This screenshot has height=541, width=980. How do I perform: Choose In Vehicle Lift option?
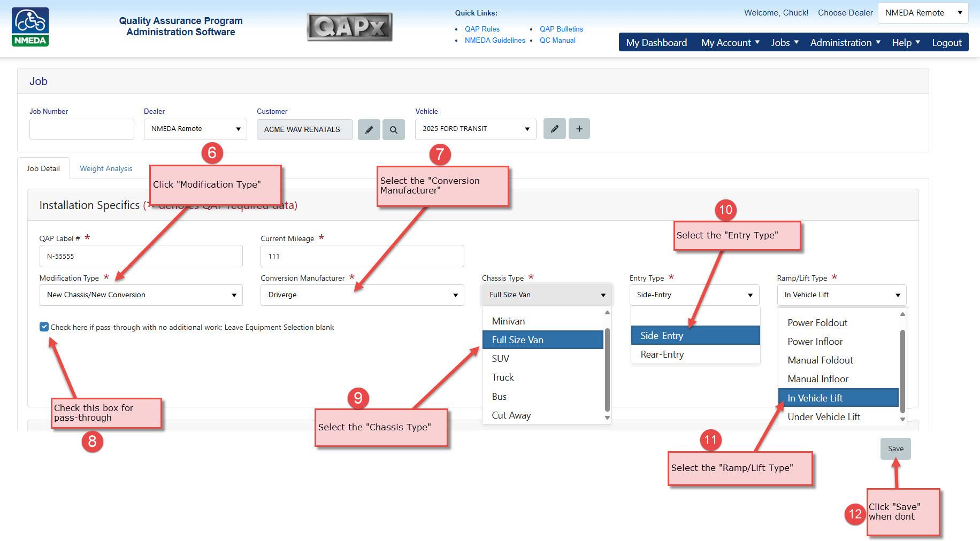pyautogui.click(x=839, y=398)
